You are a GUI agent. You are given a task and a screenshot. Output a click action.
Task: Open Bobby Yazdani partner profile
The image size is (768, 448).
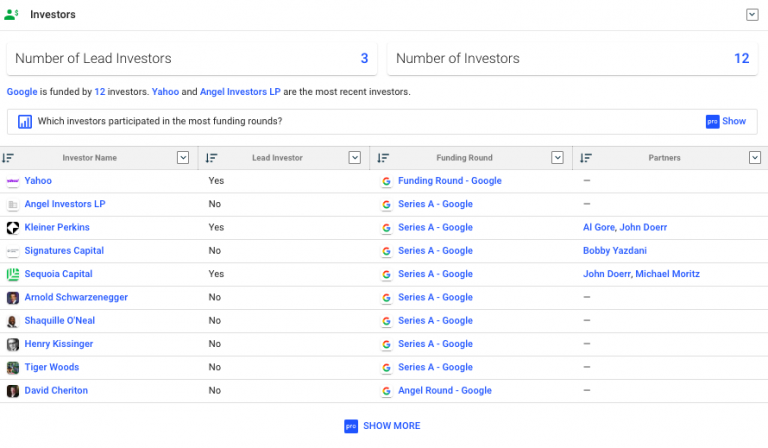[615, 251]
